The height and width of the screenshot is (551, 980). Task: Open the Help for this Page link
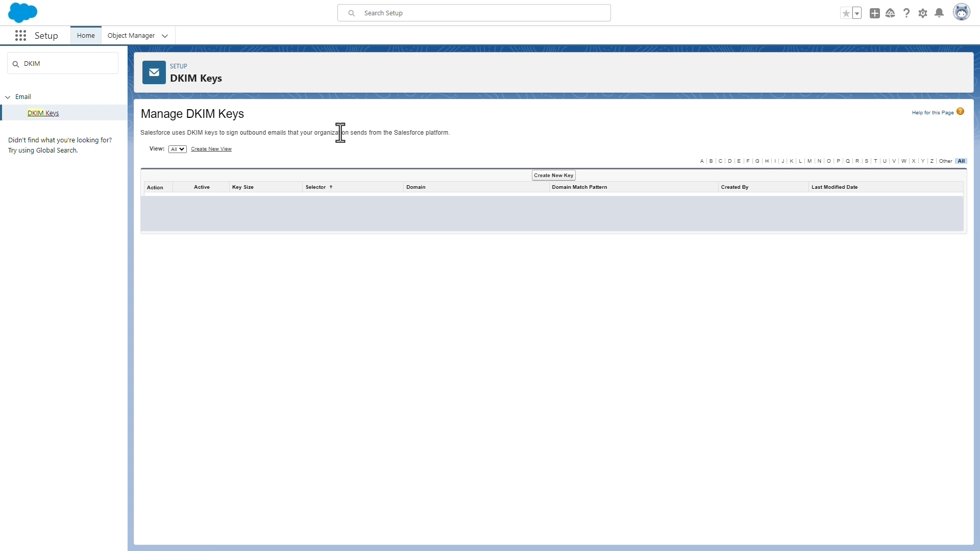tap(933, 113)
